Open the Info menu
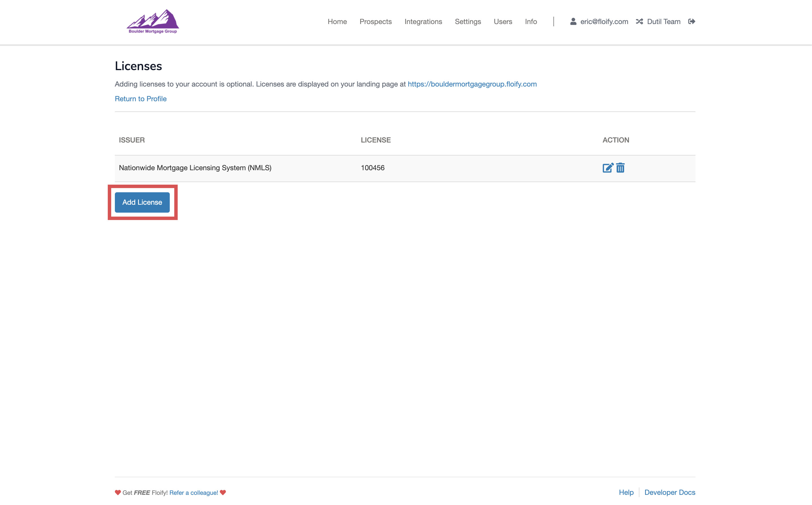Image resolution: width=812 pixels, height=505 pixels. click(531, 21)
